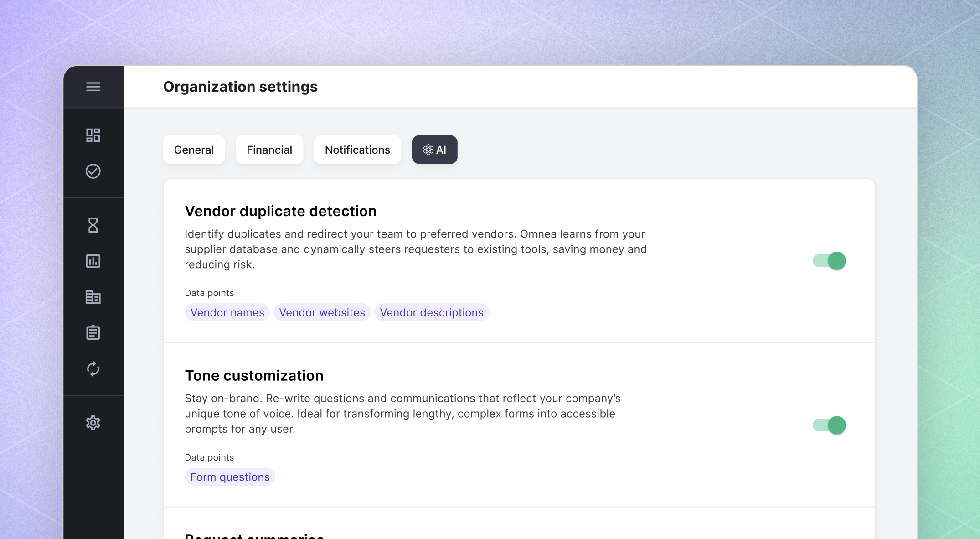Click the Form questions tag

230,477
